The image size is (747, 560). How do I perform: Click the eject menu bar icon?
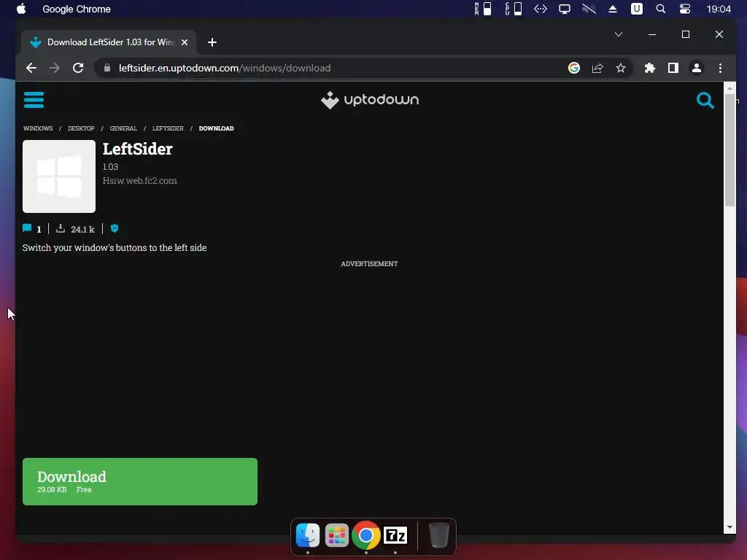coord(613,9)
